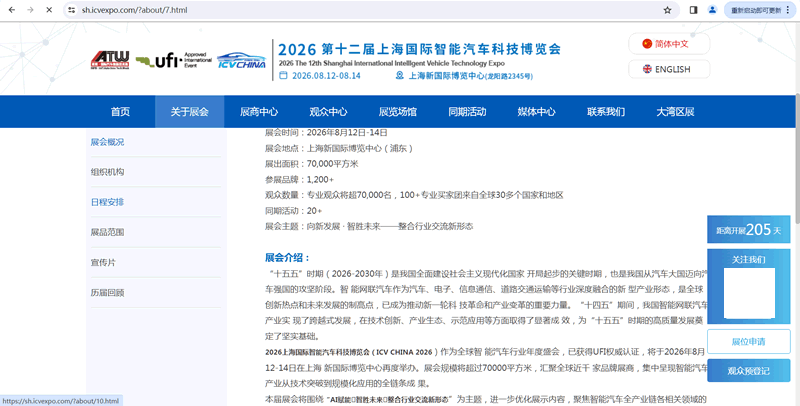Expand the 同期活动 navigation menu
Screen dimensions: 800x406
(x=467, y=112)
